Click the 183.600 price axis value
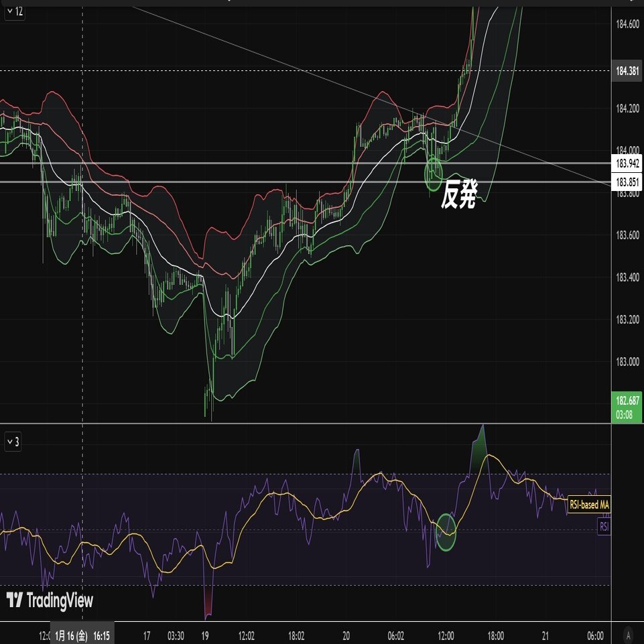Screen dimensions: 644x644 pyautogui.click(x=627, y=235)
